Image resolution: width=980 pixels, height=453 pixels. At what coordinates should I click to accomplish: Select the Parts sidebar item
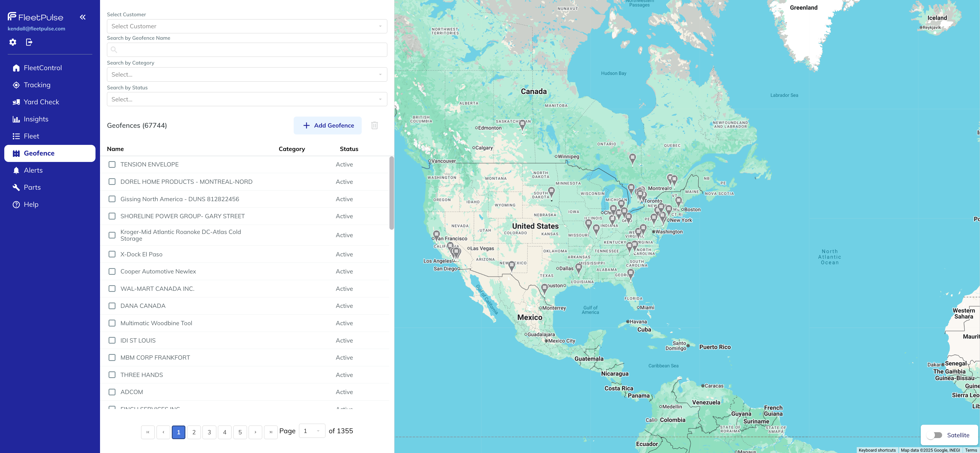(x=32, y=187)
